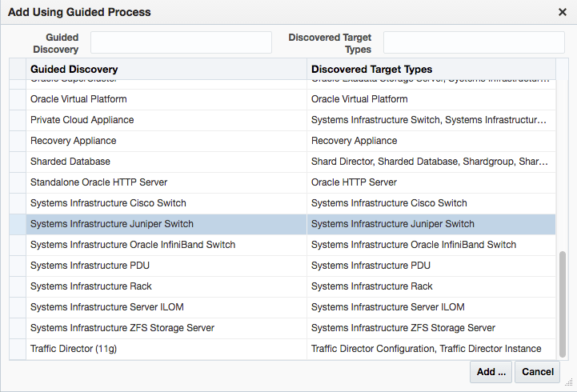Close the Add Using Guided Process dialog
This screenshot has width=577, height=392.
(x=563, y=12)
